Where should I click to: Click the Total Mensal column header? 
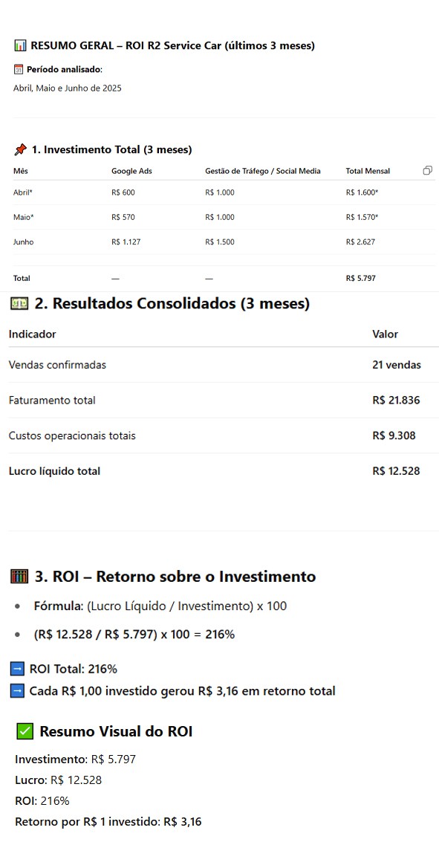pos(368,171)
